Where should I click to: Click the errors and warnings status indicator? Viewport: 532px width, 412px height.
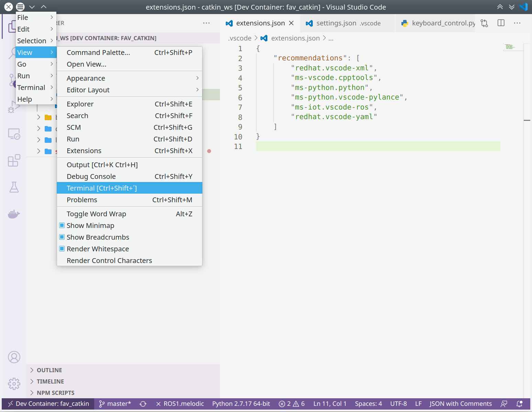[292, 404]
